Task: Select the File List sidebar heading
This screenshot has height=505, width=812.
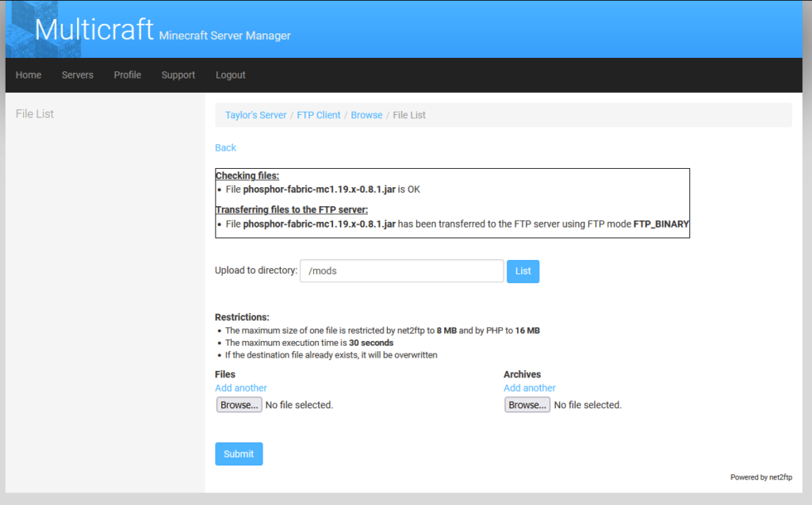Action: [35, 113]
